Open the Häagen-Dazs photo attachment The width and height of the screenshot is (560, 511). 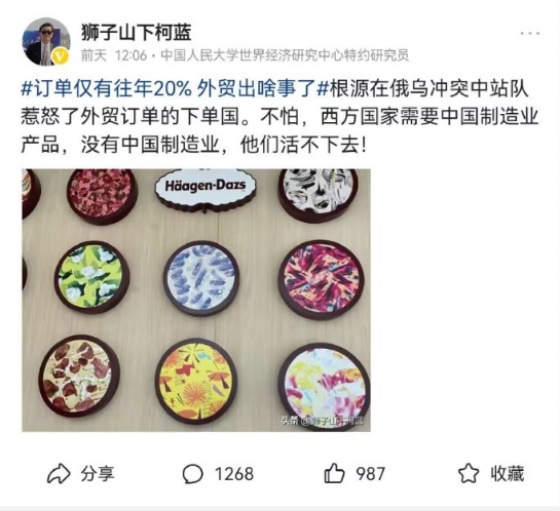tap(196, 300)
